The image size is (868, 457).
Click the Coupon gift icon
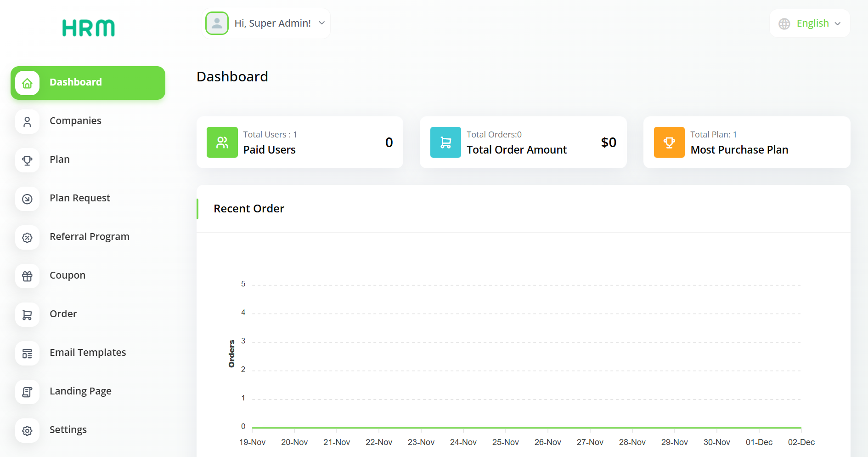pos(27,276)
